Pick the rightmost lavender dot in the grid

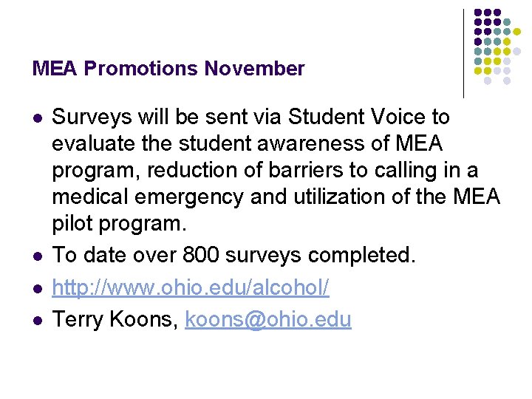tap(516, 51)
